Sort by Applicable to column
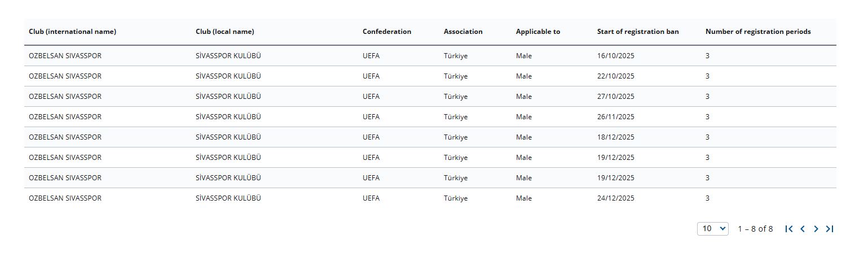Viewport: 868px width, 265px height. (x=537, y=32)
